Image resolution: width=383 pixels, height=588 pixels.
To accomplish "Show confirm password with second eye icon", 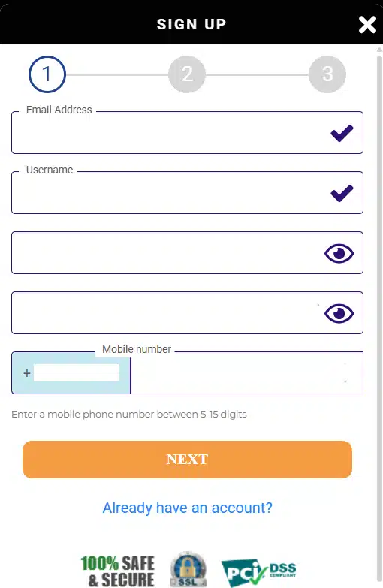I will (x=339, y=313).
